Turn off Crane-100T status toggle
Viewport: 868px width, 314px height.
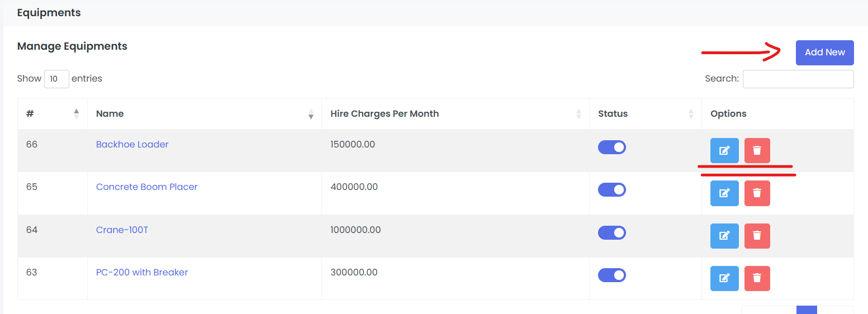point(611,232)
